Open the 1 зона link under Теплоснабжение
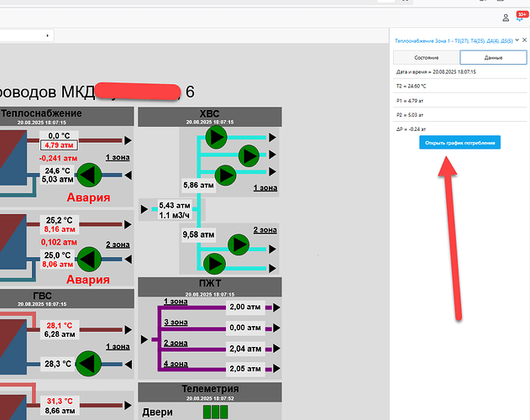Image resolution: width=530 pixels, height=420 pixels. [x=118, y=158]
